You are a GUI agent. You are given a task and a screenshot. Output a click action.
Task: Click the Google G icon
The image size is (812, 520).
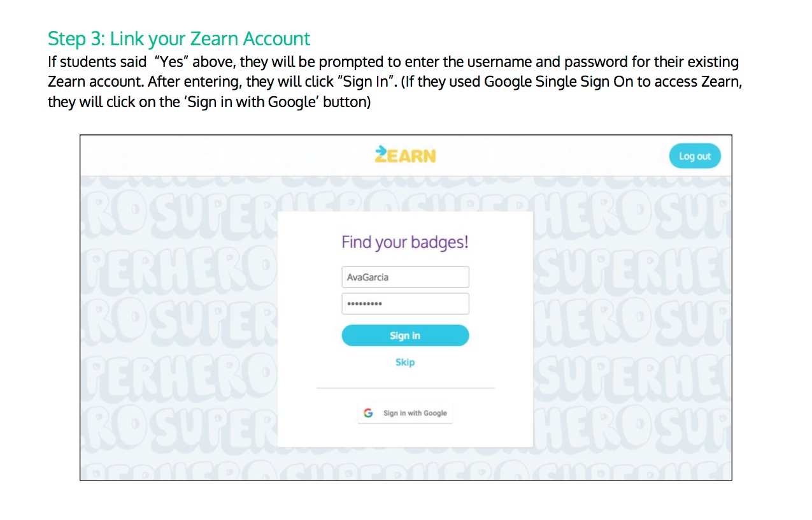pyautogui.click(x=368, y=413)
